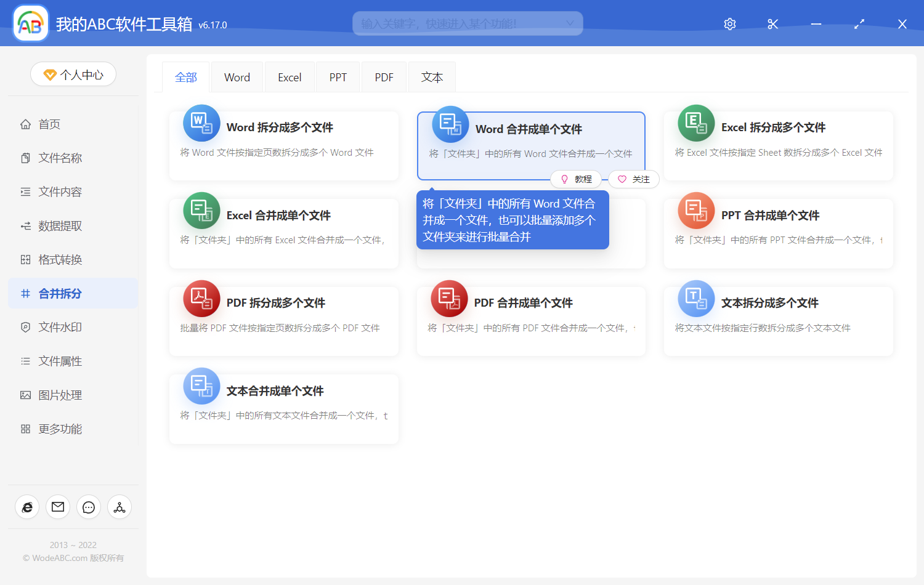Switch to the Word category tab
The image size is (924, 585).
coord(237,76)
